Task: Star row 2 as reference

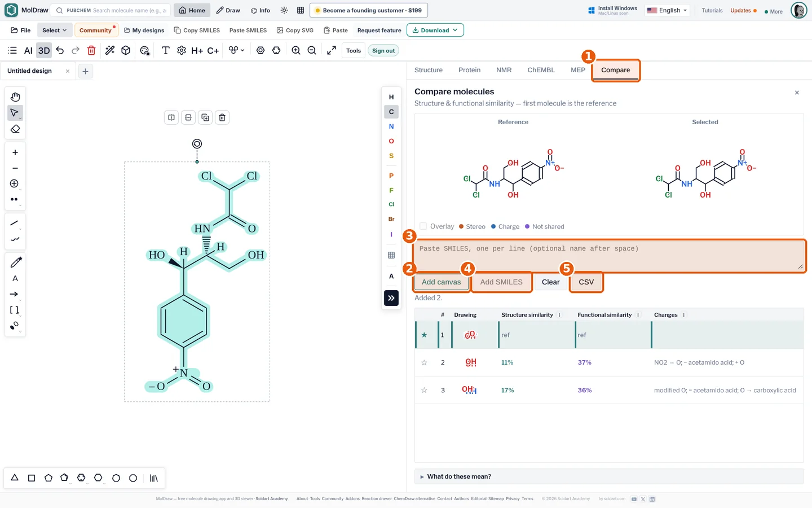Action: pos(424,362)
